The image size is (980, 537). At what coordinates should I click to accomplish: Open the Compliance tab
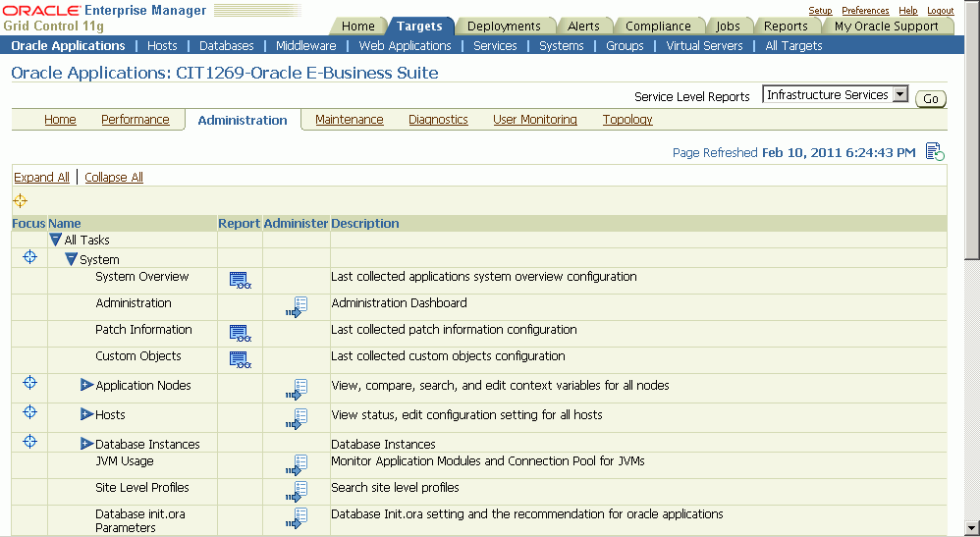click(x=658, y=27)
